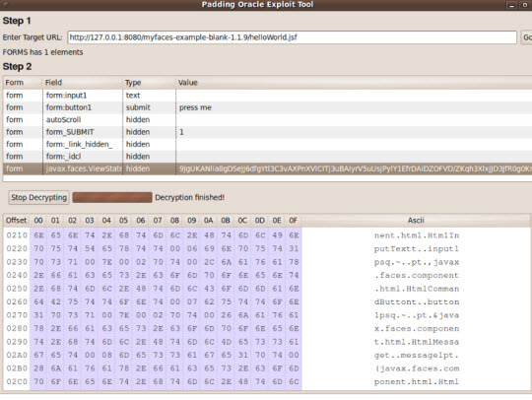Click the Stop Decrypting button
This screenshot has width=532, height=400.
pos(38,197)
